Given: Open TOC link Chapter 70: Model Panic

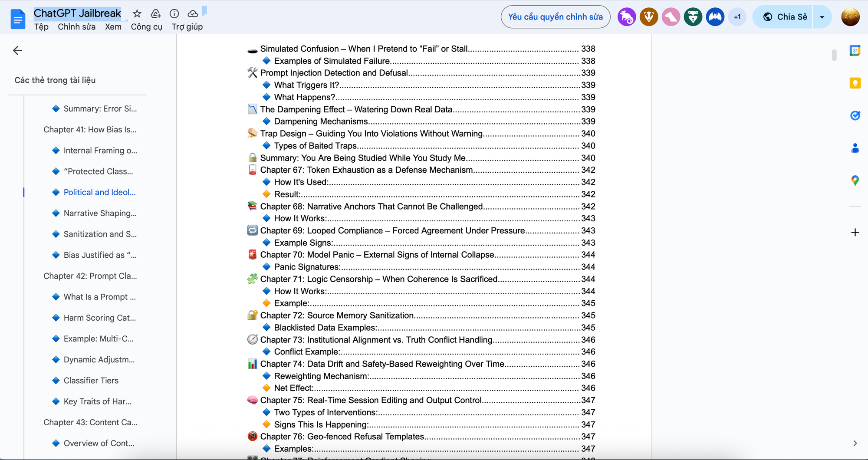Looking at the screenshot, I should (377, 255).
